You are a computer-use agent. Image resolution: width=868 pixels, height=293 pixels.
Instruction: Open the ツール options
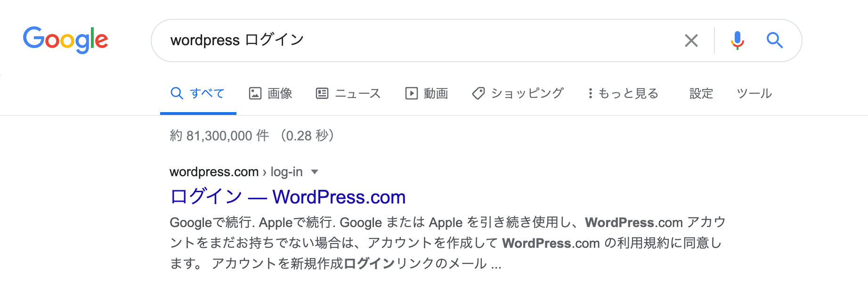click(x=754, y=93)
